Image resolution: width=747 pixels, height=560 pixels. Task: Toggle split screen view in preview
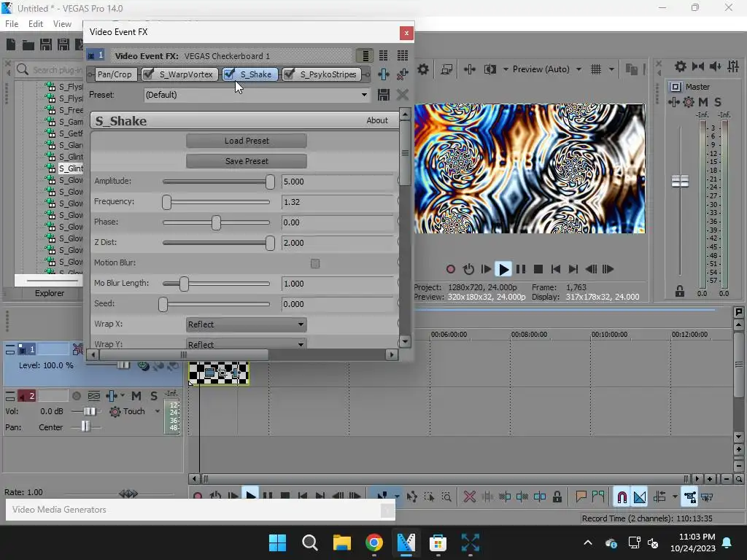[x=489, y=69]
